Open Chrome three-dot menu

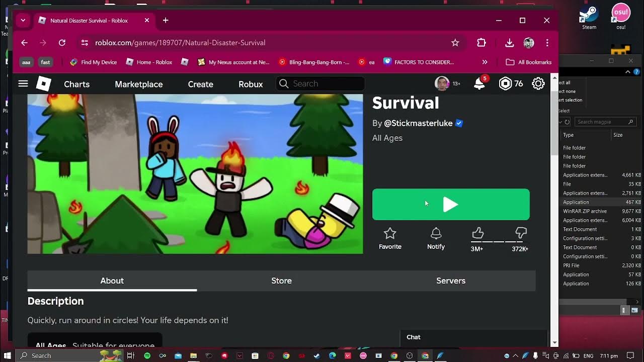[547, 43]
